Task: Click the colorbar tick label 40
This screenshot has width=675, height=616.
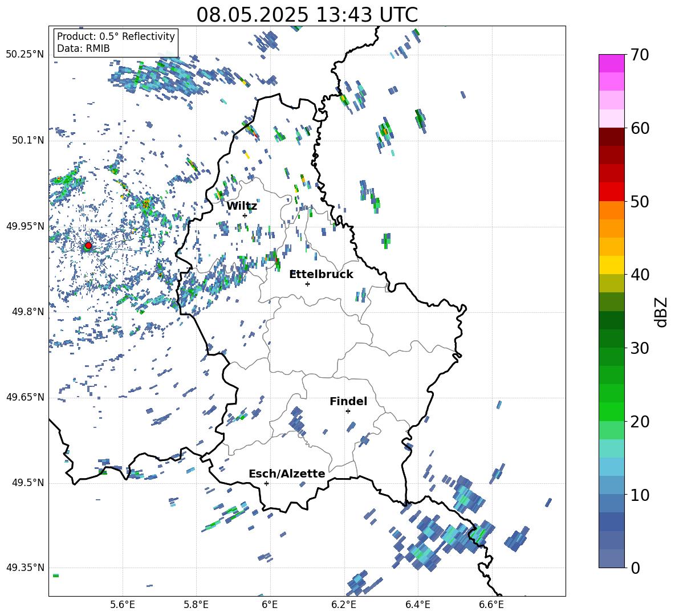Action: coord(640,275)
